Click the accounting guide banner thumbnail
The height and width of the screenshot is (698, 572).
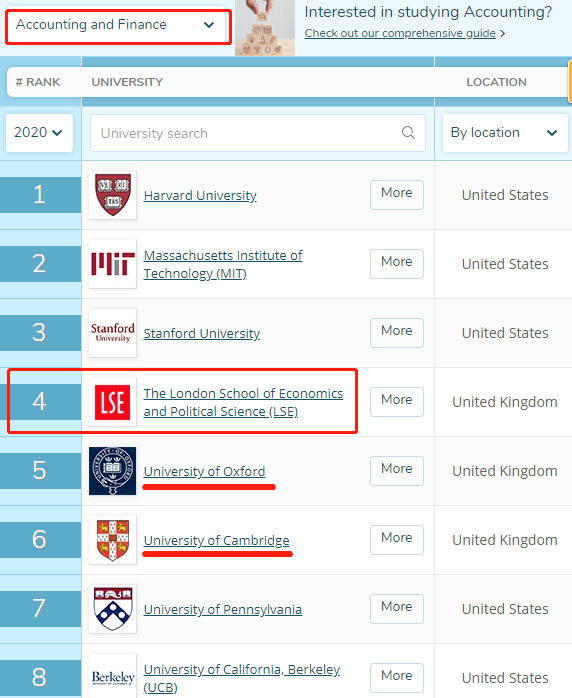(265, 28)
